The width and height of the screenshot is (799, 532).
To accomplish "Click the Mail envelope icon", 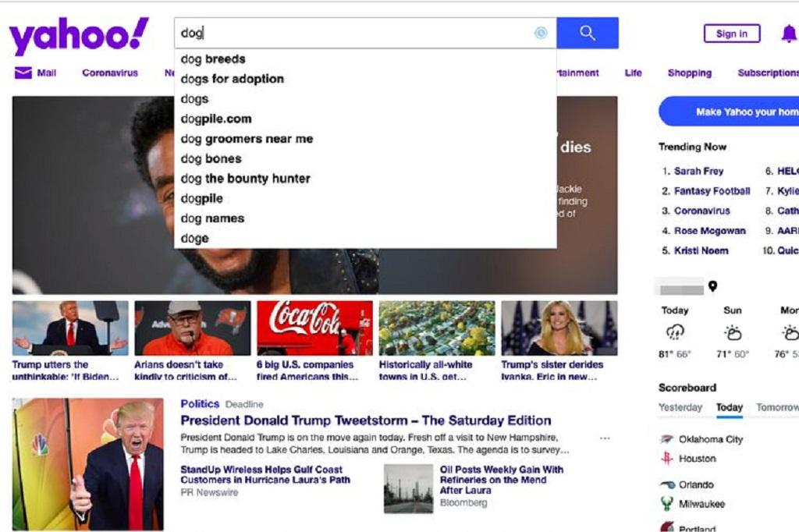I will pos(23,73).
